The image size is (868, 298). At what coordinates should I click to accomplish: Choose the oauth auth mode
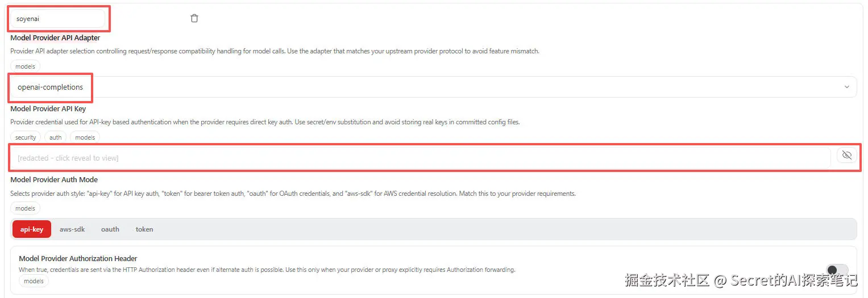(x=110, y=229)
